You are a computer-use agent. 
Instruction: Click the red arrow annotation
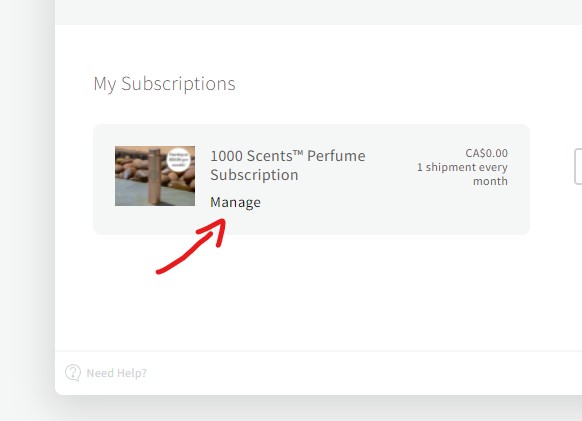[x=192, y=246]
